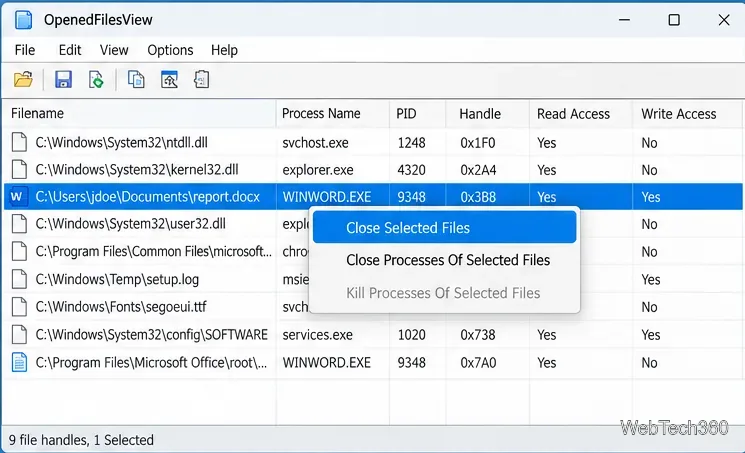The width and height of the screenshot is (745, 453).
Task: Click the HTML report toolbar icon
Action: pos(201,79)
